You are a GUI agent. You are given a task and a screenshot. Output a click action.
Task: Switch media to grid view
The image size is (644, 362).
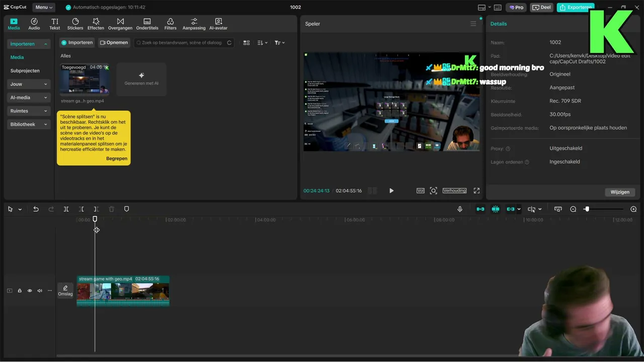click(x=247, y=43)
